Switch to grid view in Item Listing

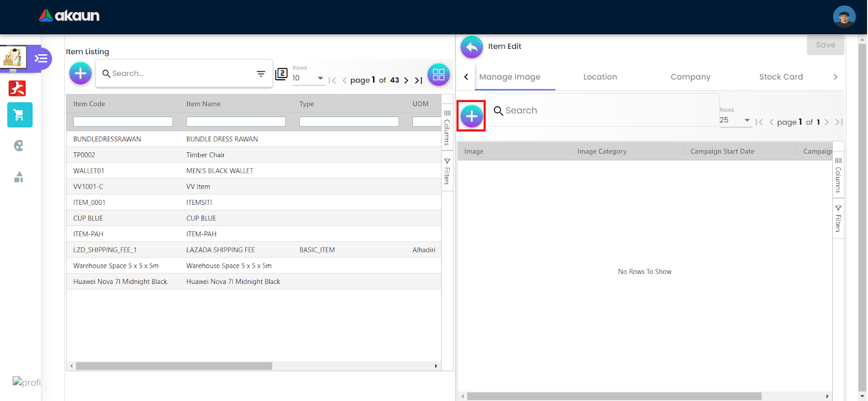[438, 74]
